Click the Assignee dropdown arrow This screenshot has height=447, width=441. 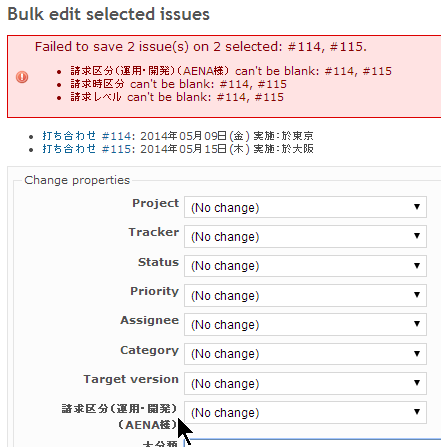(x=417, y=324)
